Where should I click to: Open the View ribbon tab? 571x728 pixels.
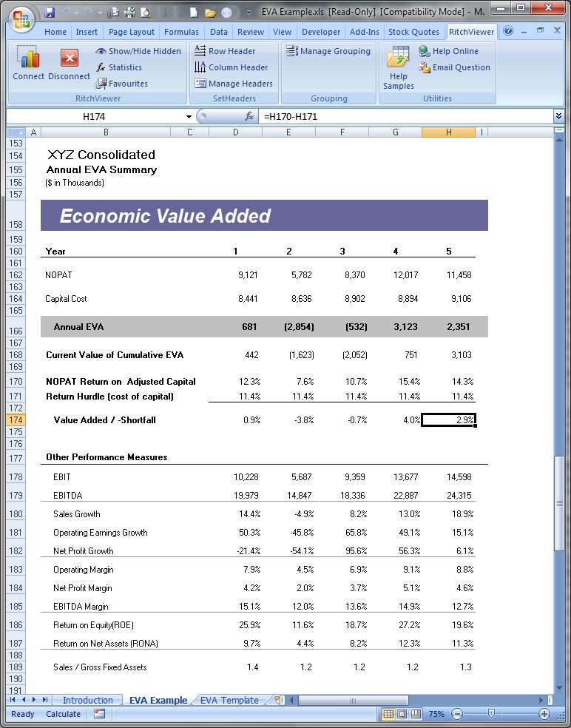(283, 32)
